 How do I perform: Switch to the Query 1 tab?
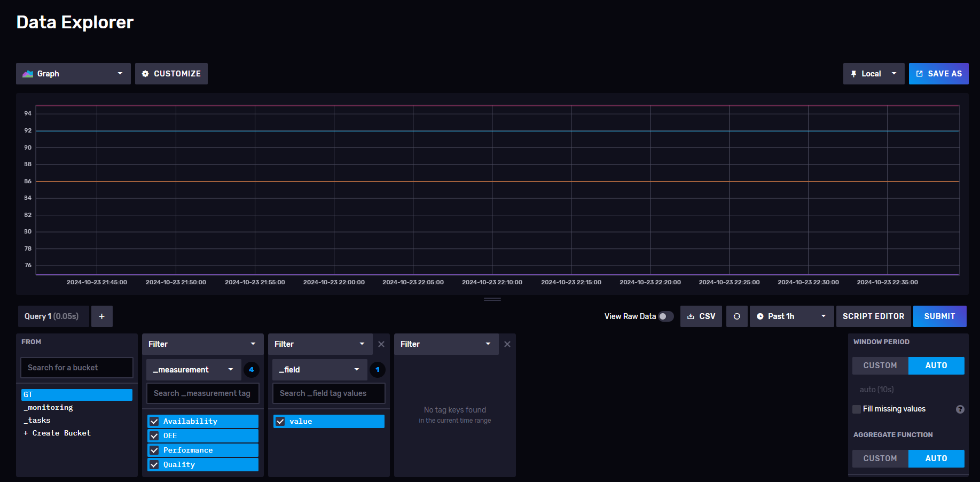[52, 316]
